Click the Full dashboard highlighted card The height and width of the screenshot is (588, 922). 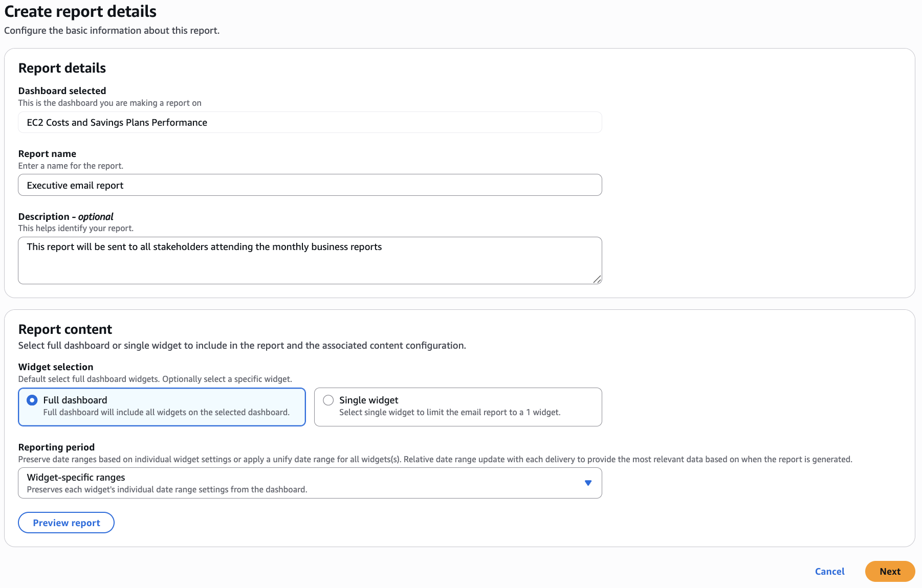coord(162,406)
